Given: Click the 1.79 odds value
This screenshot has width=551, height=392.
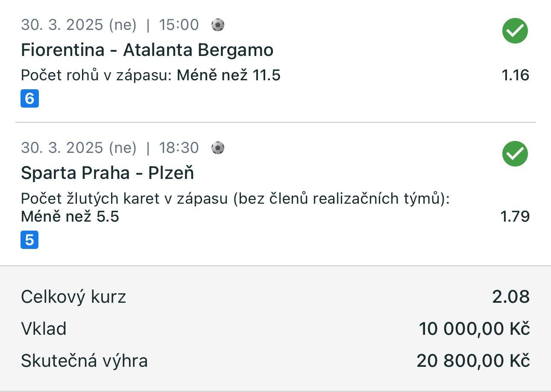Looking at the screenshot, I should point(515,216).
